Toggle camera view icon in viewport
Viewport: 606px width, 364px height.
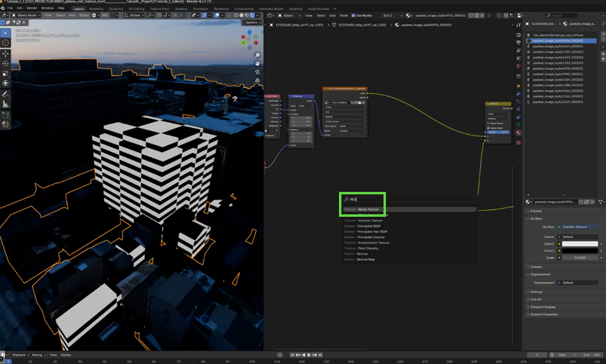coord(258,72)
